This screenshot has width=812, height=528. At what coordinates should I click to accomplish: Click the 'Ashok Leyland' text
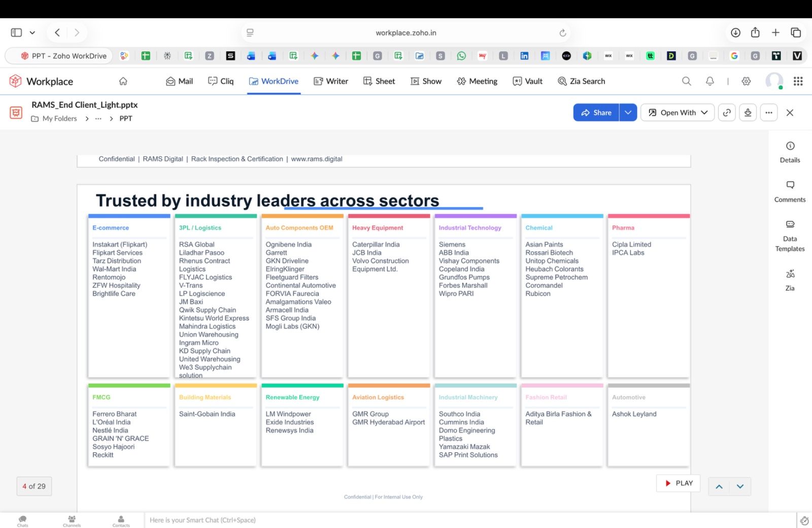(634, 414)
